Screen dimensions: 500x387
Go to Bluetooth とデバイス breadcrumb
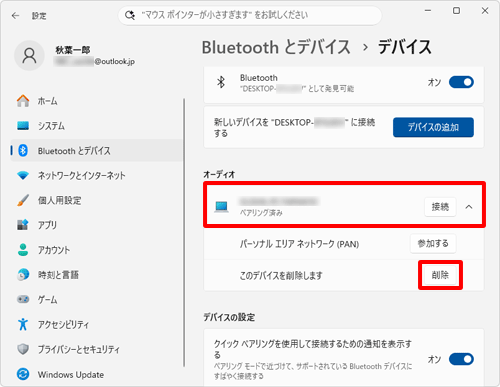[x=276, y=47]
